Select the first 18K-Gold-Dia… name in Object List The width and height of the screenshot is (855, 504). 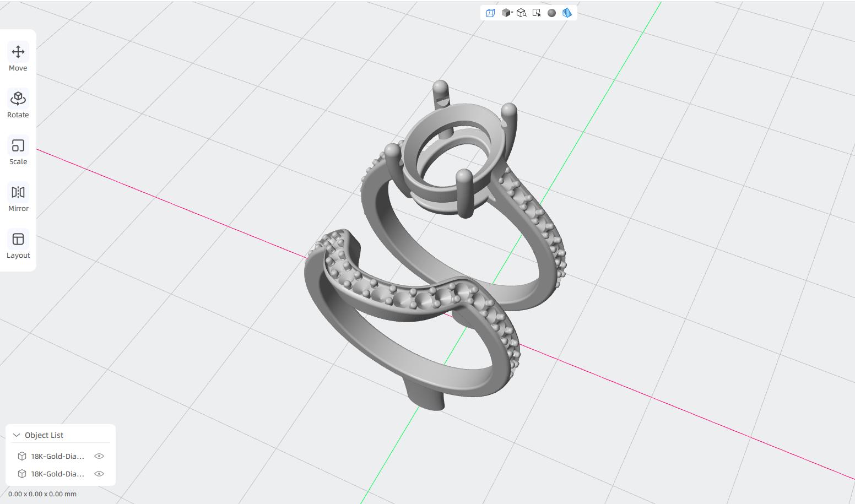[x=57, y=456]
